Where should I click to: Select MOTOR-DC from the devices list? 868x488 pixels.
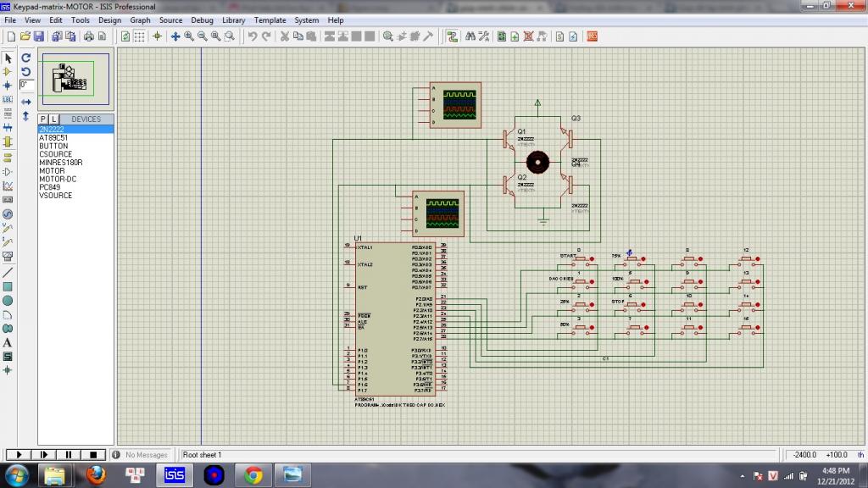(58, 179)
